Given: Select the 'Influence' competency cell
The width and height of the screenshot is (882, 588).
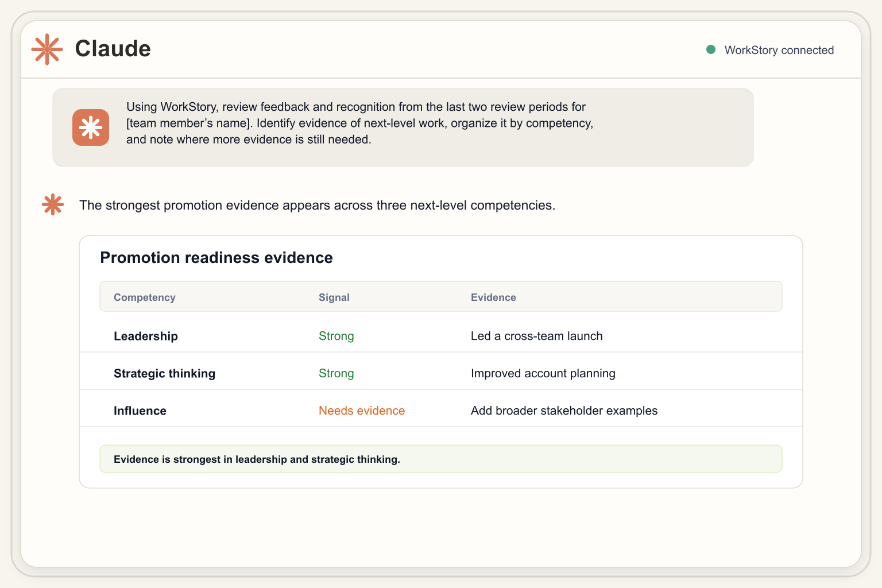Looking at the screenshot, I should 140,411.
